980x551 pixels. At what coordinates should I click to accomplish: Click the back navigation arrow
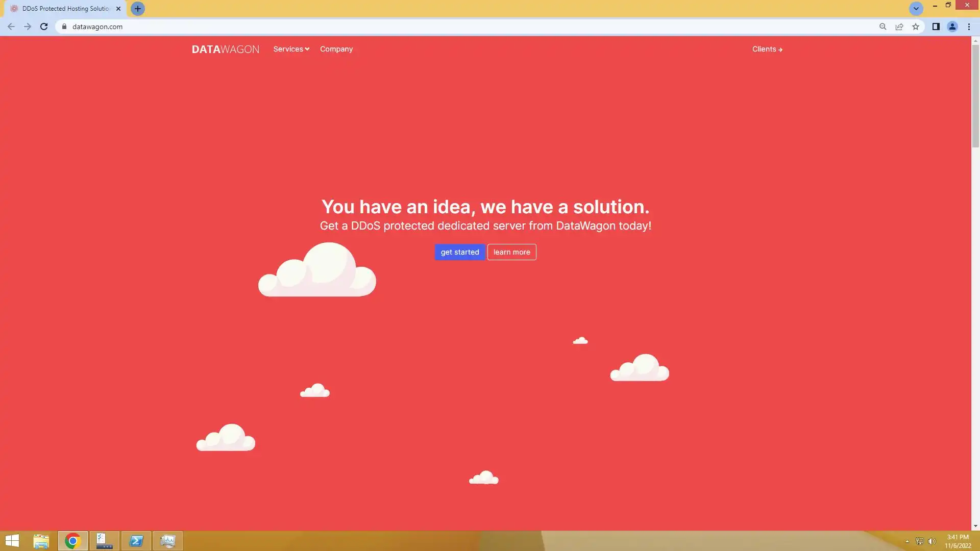coord(11,27)
